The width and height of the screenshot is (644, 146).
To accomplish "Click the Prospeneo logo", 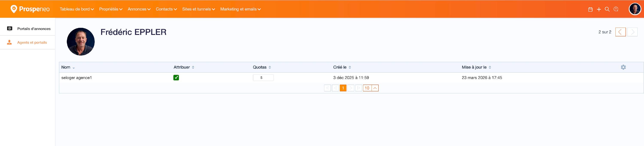I will point(30,9).
